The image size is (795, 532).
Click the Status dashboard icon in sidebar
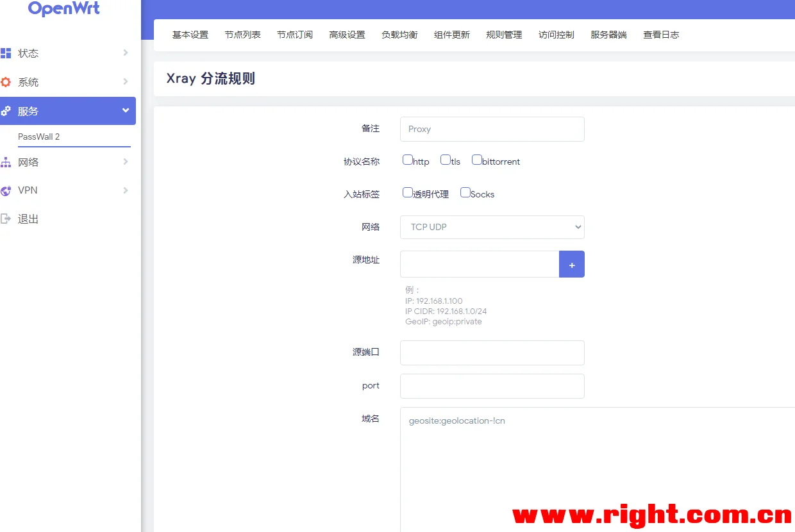(x=6, y=53)
